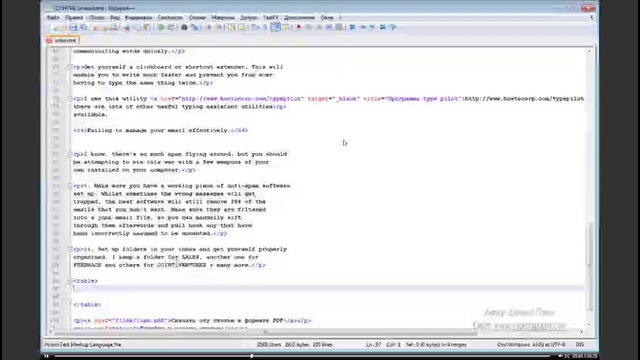
Task: Open the Опции menu
Action: coord(197,18)
